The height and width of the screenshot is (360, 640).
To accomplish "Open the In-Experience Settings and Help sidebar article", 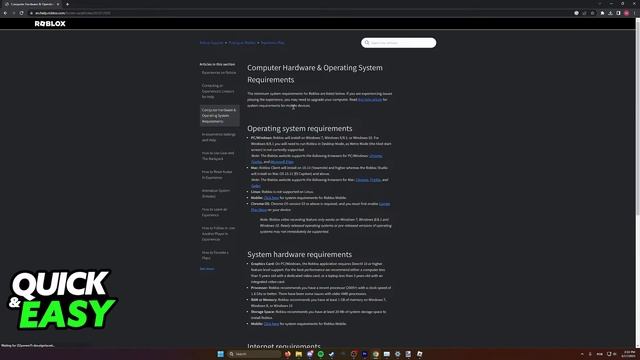I will pos(218,137).
